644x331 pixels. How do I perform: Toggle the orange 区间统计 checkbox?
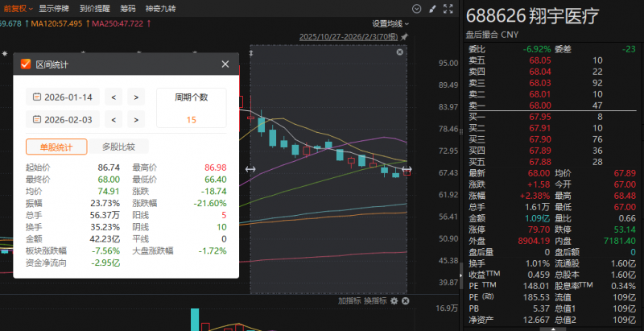coord(25,64)
